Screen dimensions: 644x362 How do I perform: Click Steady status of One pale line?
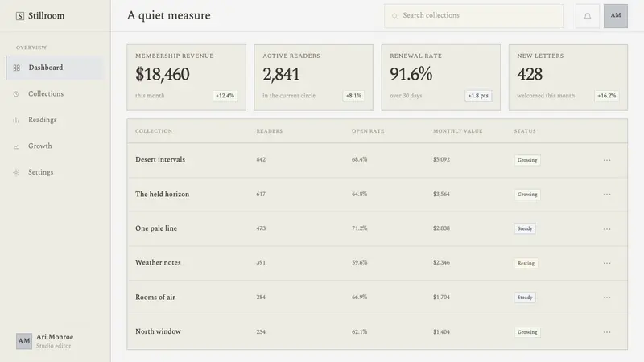coord(525,228)
